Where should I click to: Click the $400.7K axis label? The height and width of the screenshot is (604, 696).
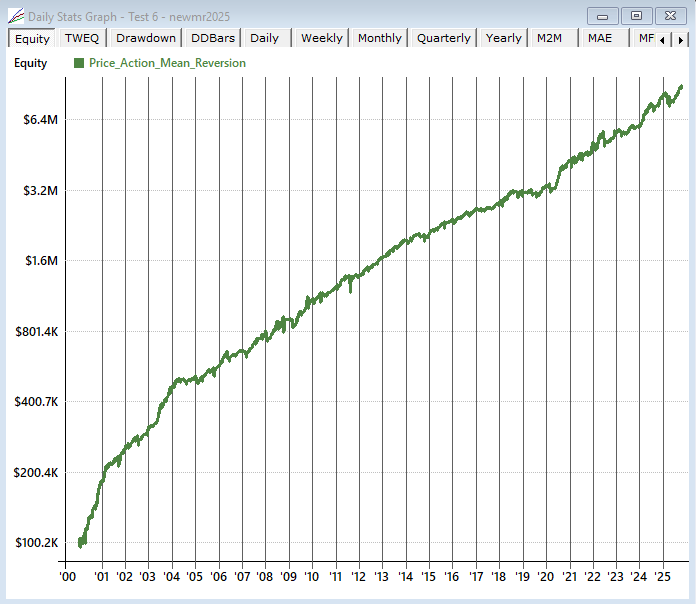pyautogui.click(x=36, y=402)
